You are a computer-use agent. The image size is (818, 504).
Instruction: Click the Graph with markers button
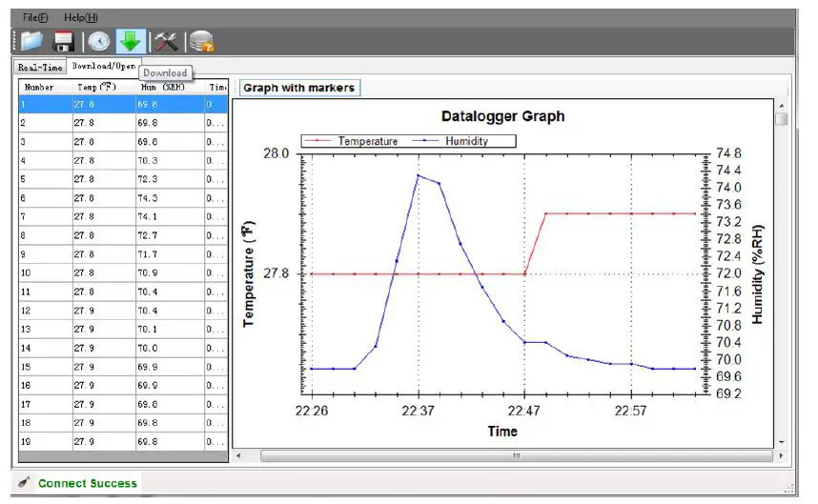click(299, 88)
